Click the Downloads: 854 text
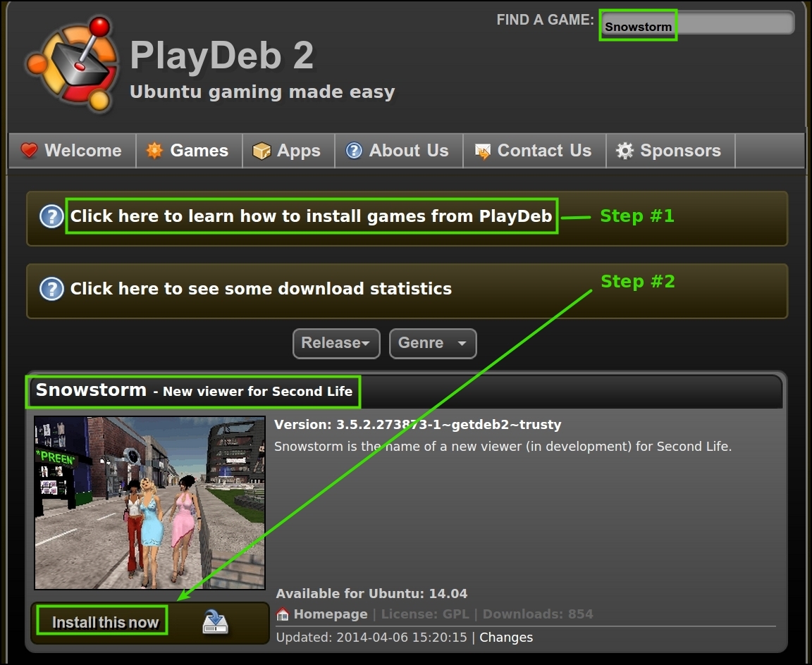The width and height of the screenshot is (812, 665). [538, 614]
